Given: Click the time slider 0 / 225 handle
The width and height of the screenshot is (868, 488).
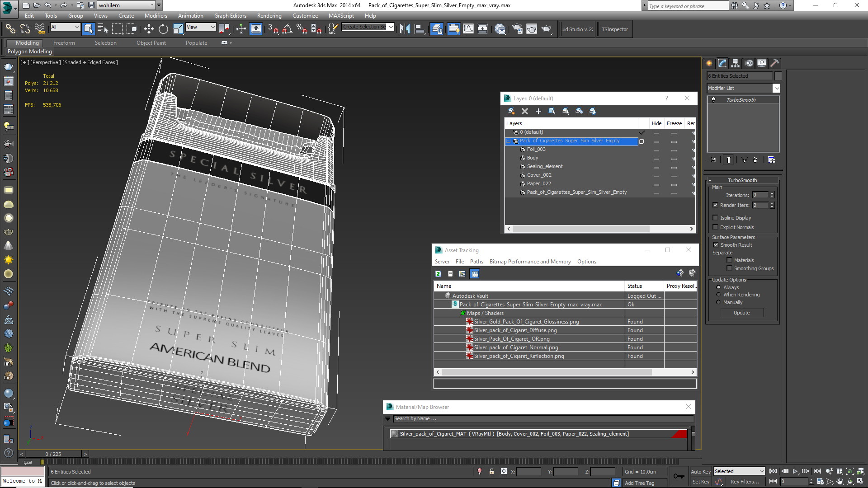Looking at the screenshot, I should click(x=53, y=454).
